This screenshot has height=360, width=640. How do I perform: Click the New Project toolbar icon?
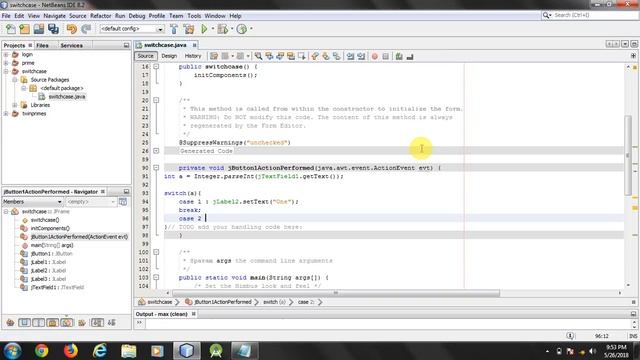24,29
